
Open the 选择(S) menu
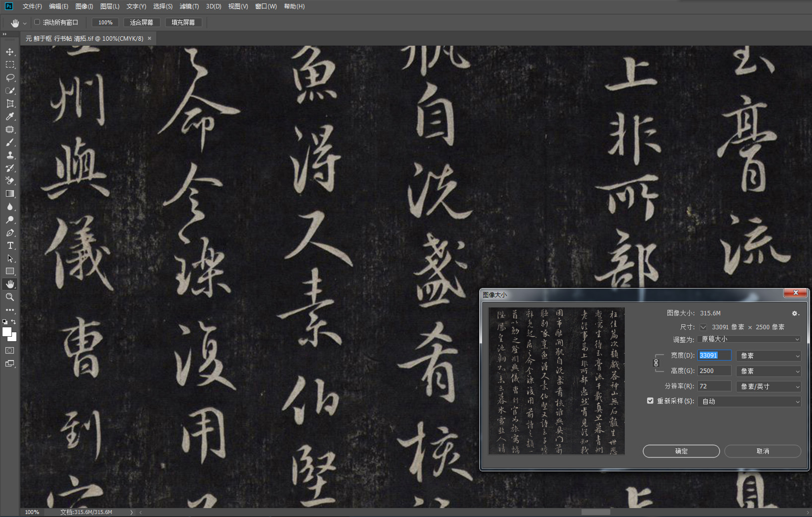(163, 6)
